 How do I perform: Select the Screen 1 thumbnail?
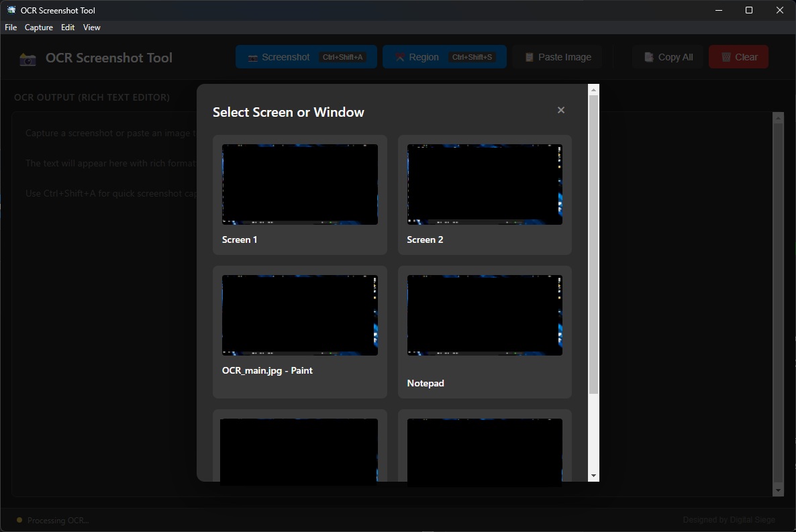click(x=299, y=184)
